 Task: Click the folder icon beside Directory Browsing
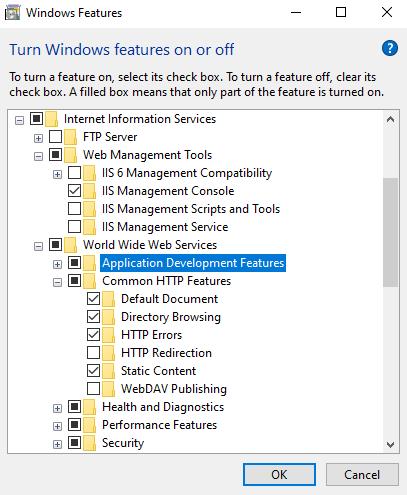pyautogui.click(x=108, y=317)
